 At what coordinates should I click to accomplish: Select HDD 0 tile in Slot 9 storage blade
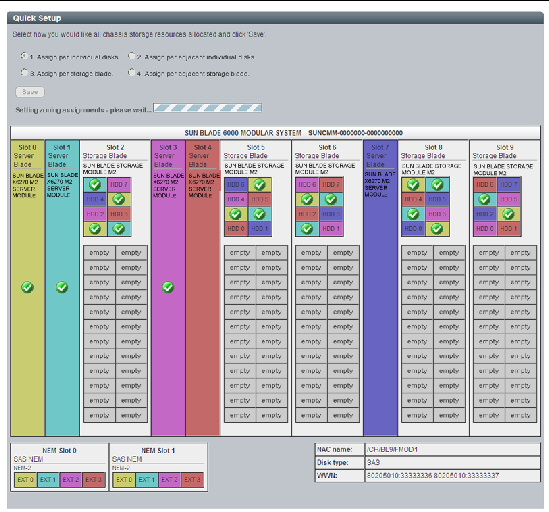(485, 229)
